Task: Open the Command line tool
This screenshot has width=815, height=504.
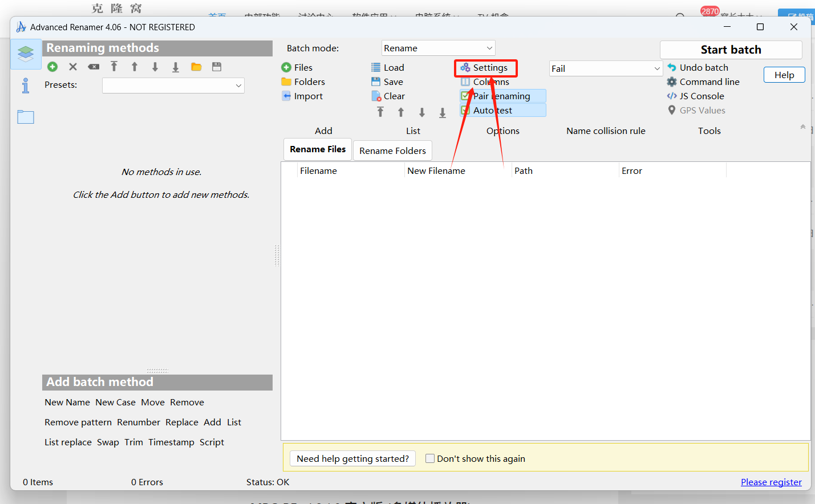Action: 703,82
